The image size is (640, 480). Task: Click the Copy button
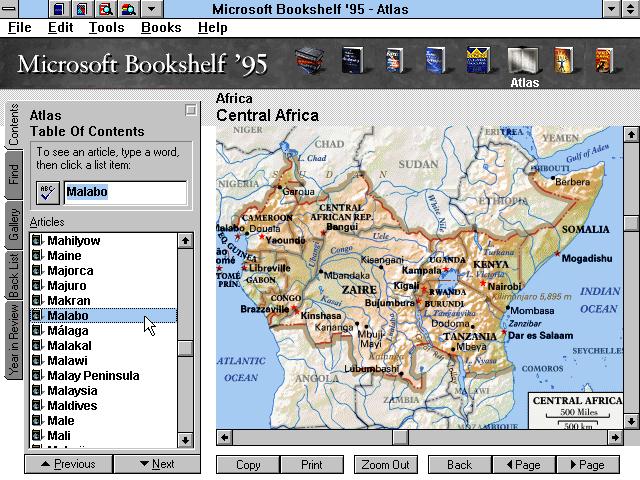coord(248,465)
